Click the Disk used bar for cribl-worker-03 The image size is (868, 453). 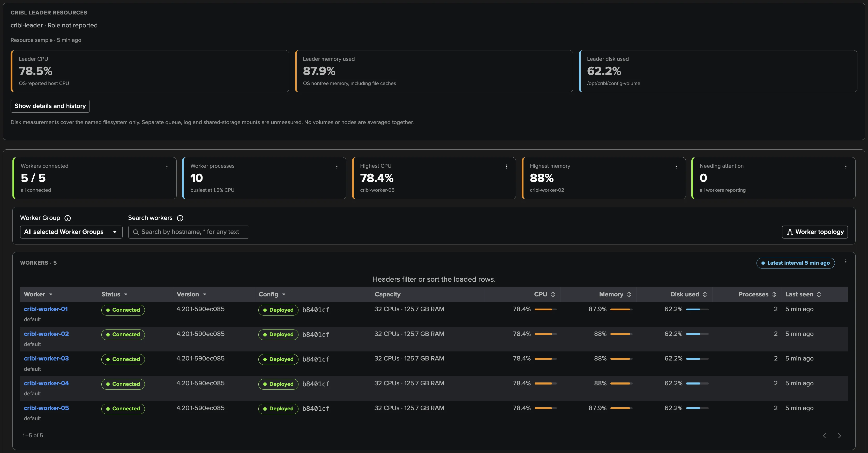[x=697, y=359]
